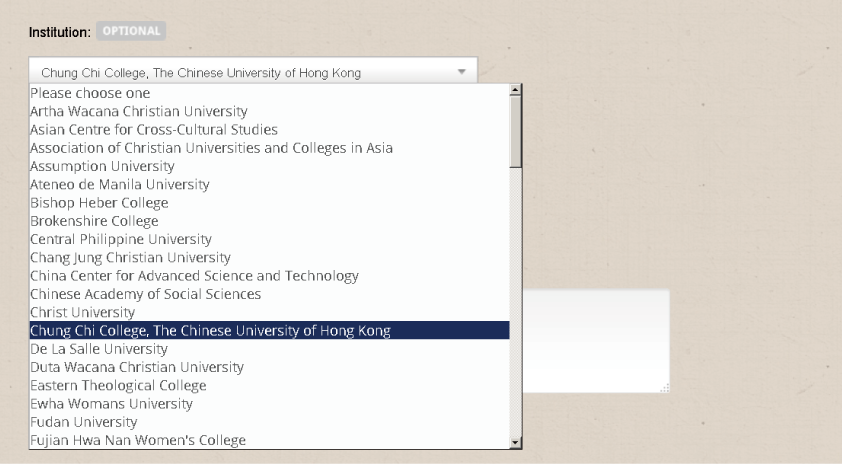The width and height of the screenshot is (842, 464).
Task: Choose Ateneo de Manila University
Action: tap(269, 184)
